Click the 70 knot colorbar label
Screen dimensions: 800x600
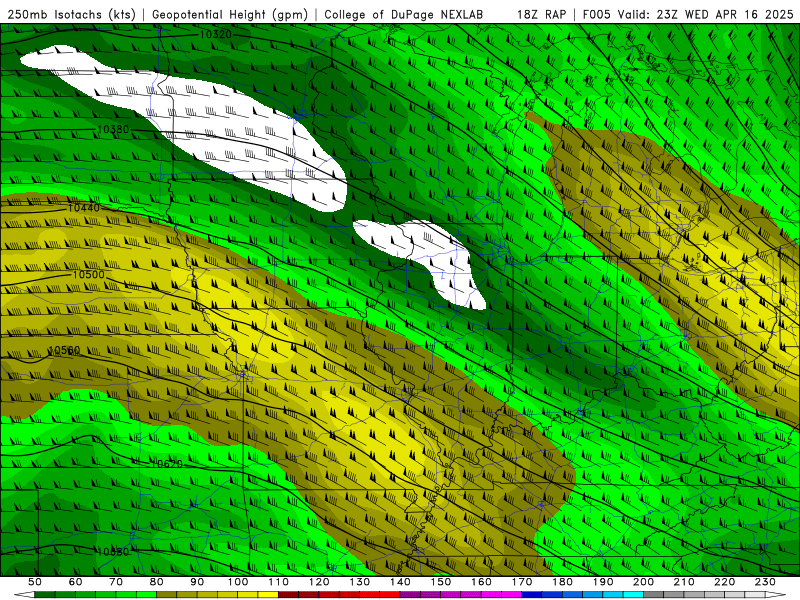116,582
